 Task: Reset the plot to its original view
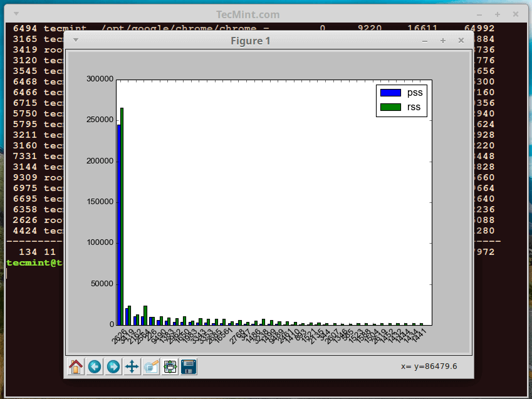coord(75,366)
